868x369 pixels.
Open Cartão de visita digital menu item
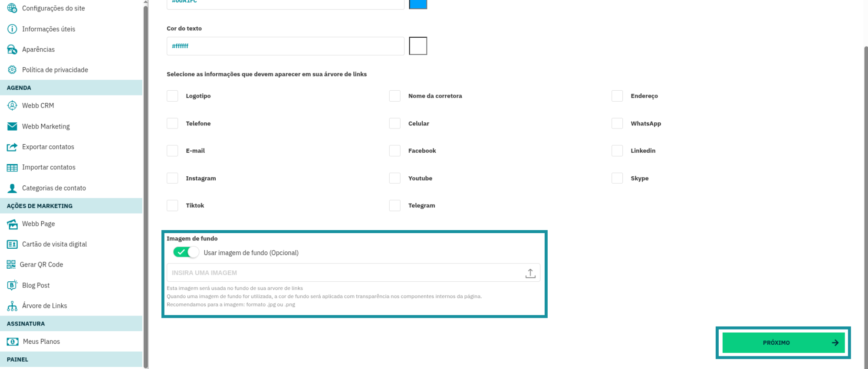pyautogui.click(x=54, y=244)
